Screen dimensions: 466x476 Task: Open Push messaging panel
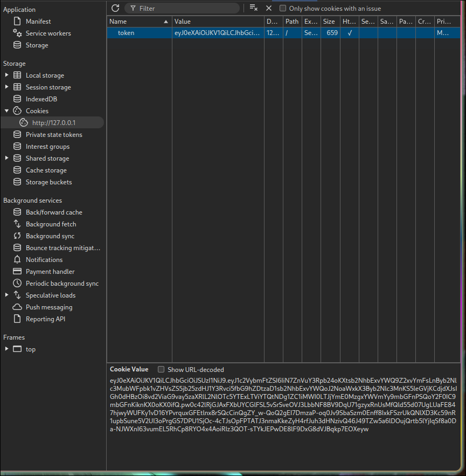tap(48, 307)
